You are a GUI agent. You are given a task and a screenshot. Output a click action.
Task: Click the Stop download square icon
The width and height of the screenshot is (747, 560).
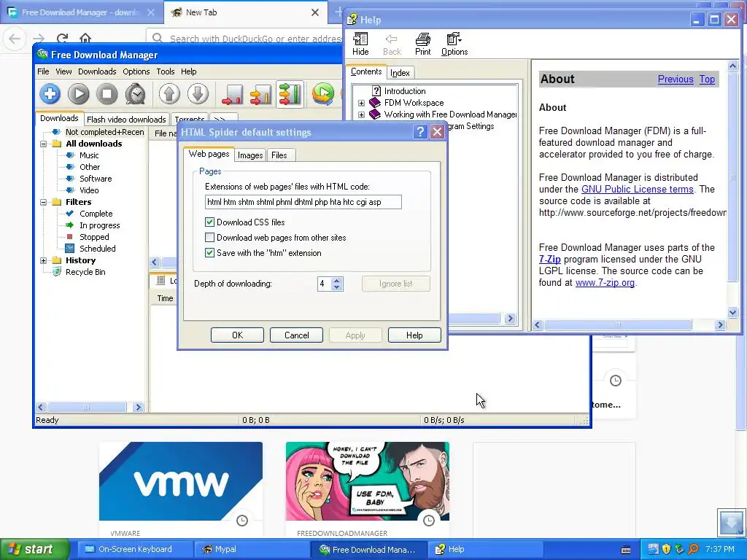point(107,94)
